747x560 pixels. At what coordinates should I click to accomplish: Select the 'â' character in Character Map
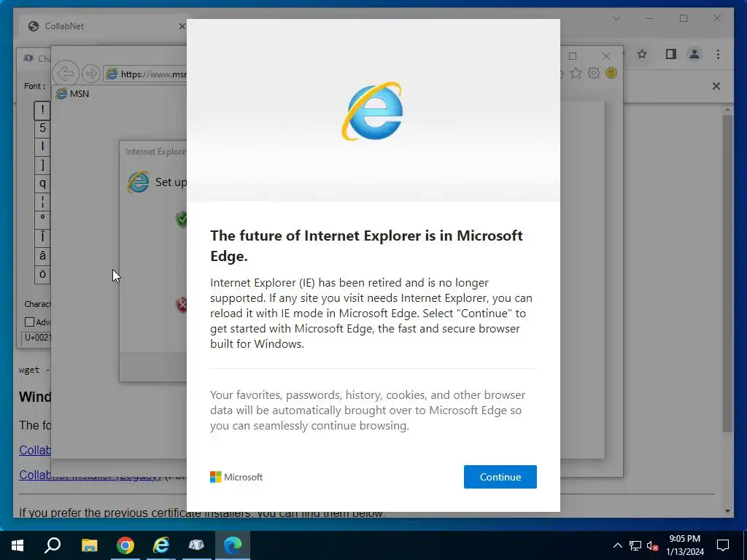42,257
